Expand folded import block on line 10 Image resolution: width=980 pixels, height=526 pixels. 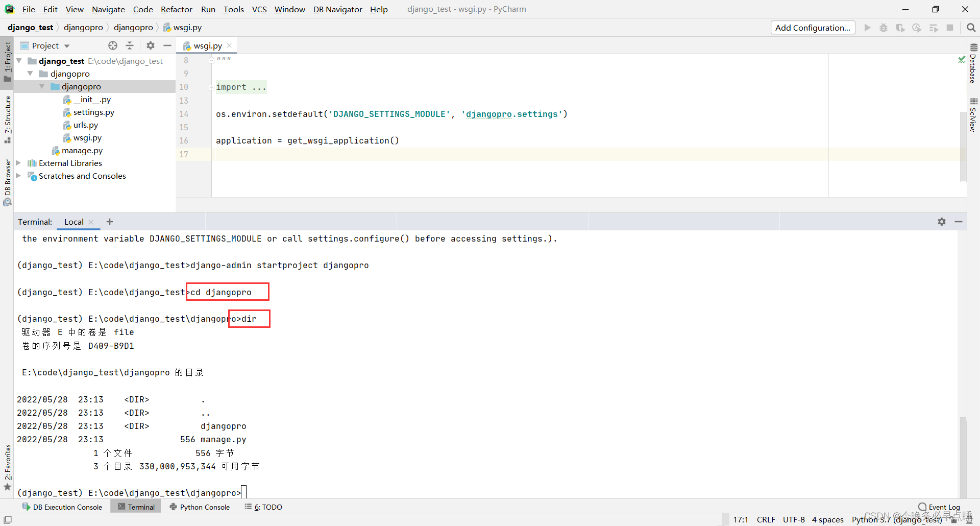[x=211, y=87]
